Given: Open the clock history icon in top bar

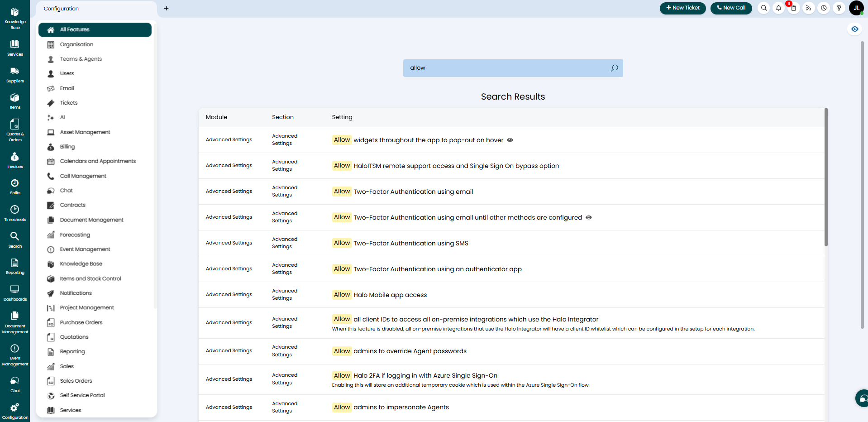Looking at the screenshot, I should 824,8.
